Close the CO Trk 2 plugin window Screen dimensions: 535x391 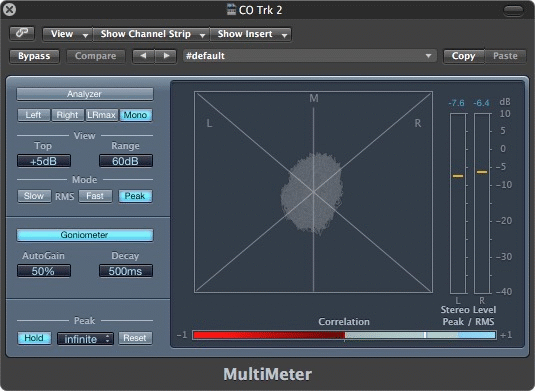click(9, 10)
